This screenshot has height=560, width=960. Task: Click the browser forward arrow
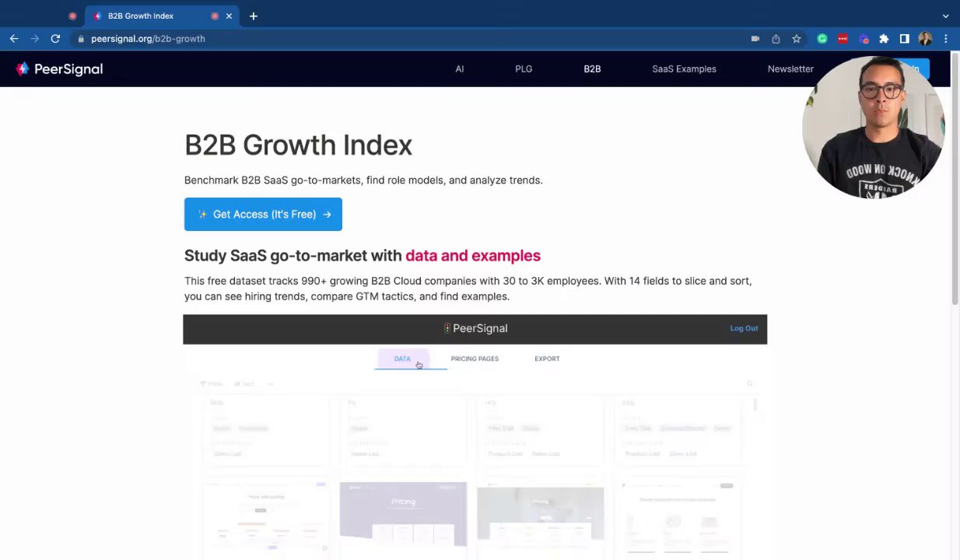click(35, 38)
